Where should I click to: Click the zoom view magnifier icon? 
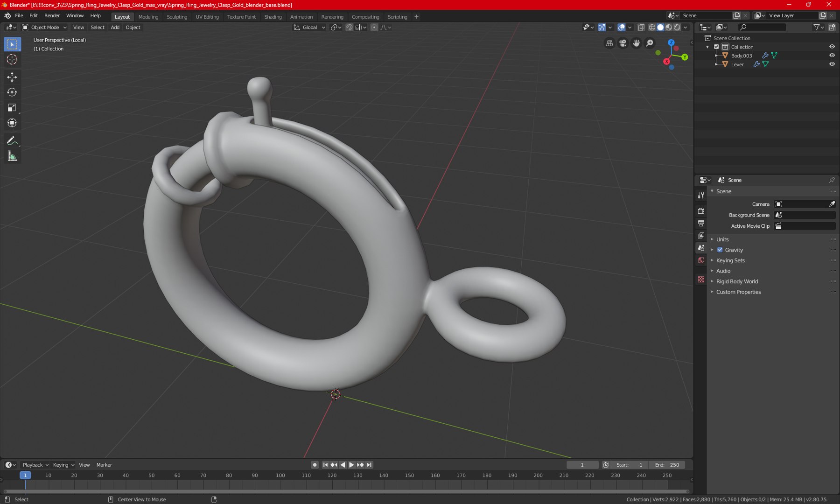[x=650, y=43]
